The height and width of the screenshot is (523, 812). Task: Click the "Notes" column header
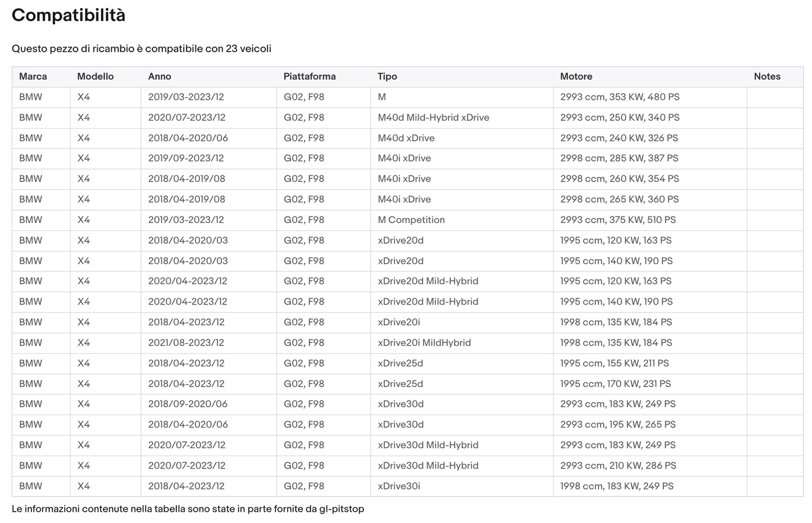pyautogui.click(x=767, y=76)
